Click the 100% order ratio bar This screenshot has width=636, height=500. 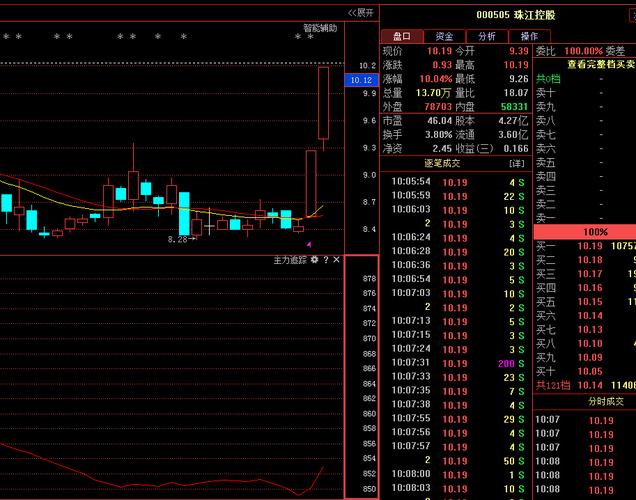584,232
